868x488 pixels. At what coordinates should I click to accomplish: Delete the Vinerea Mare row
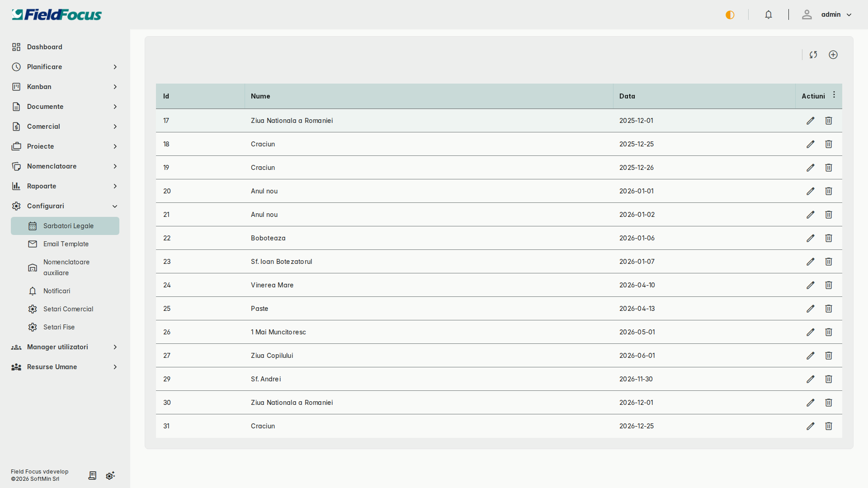828,285
